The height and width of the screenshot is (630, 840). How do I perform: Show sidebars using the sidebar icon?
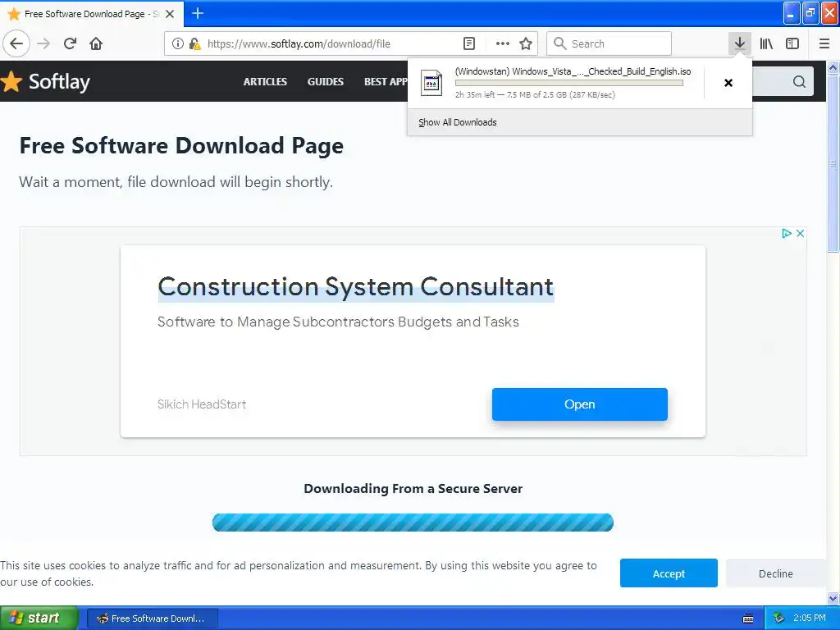pyautogui.click(x=792, y=43)
